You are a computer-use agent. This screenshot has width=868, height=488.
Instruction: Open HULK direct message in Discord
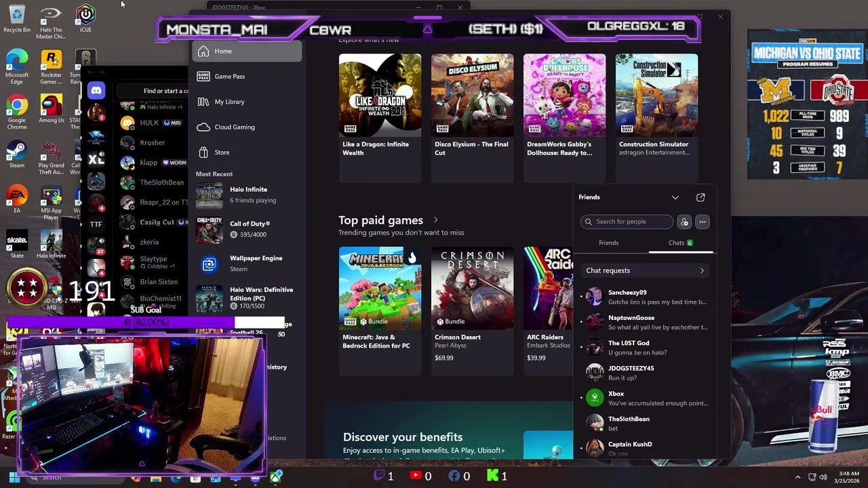(153, 123)
